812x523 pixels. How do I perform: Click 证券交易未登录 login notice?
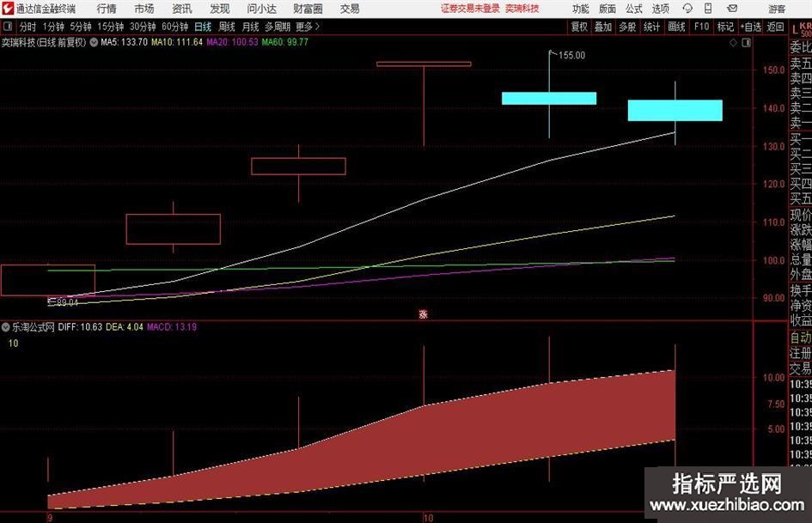click(470, 9)
